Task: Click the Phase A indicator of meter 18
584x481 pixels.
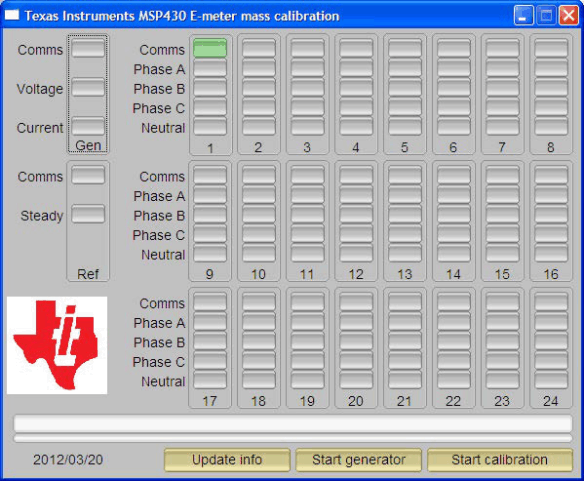Action: coord(259,322)
